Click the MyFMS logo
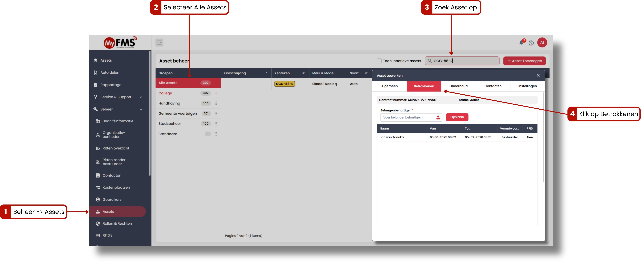Image resolution: width=644 pixels, height=264 pixels. click(120, 42)
